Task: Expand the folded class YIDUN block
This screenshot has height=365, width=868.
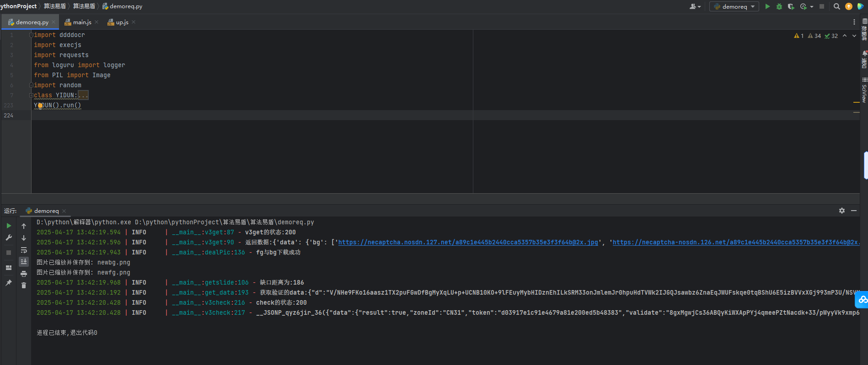Action: click(83, 95)
